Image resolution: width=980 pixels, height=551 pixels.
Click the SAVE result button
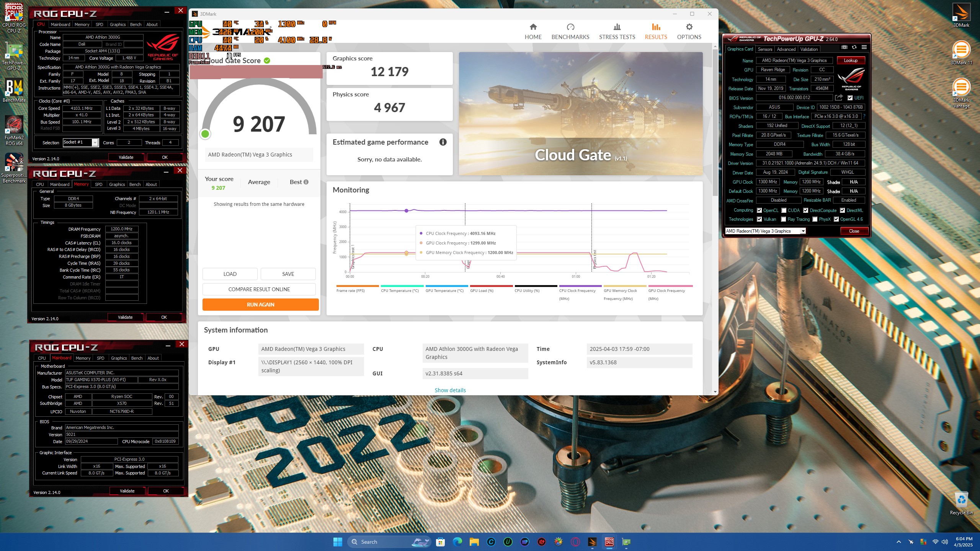(288, 274)
